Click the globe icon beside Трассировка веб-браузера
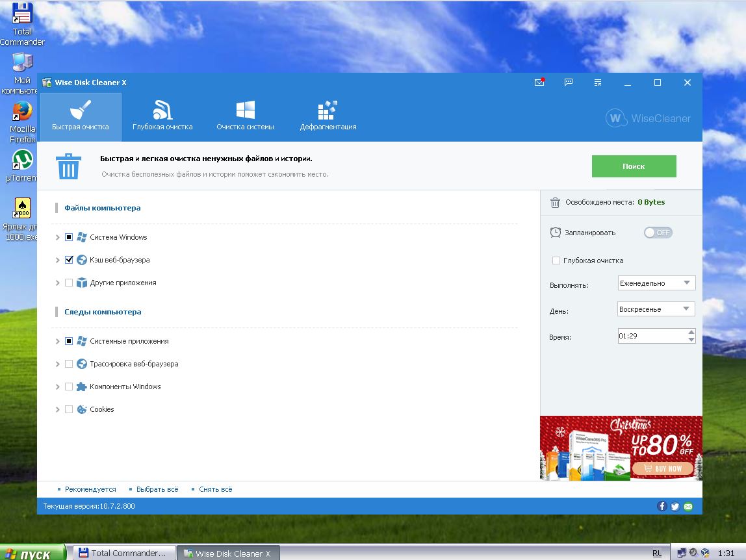 pos(82,364)
